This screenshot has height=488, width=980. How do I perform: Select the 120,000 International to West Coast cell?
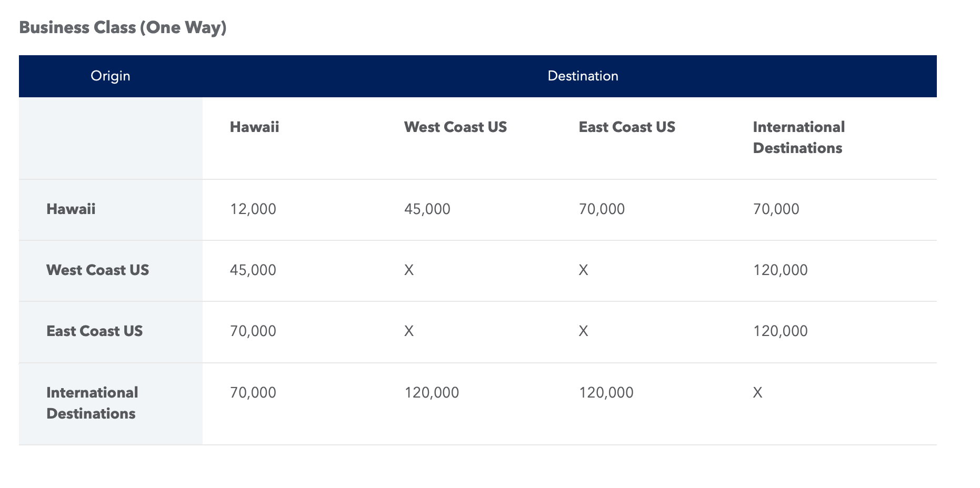pos(432,392)
